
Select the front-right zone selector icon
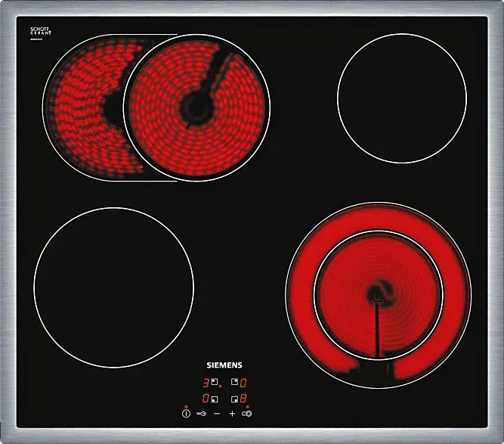pos(235,398)
